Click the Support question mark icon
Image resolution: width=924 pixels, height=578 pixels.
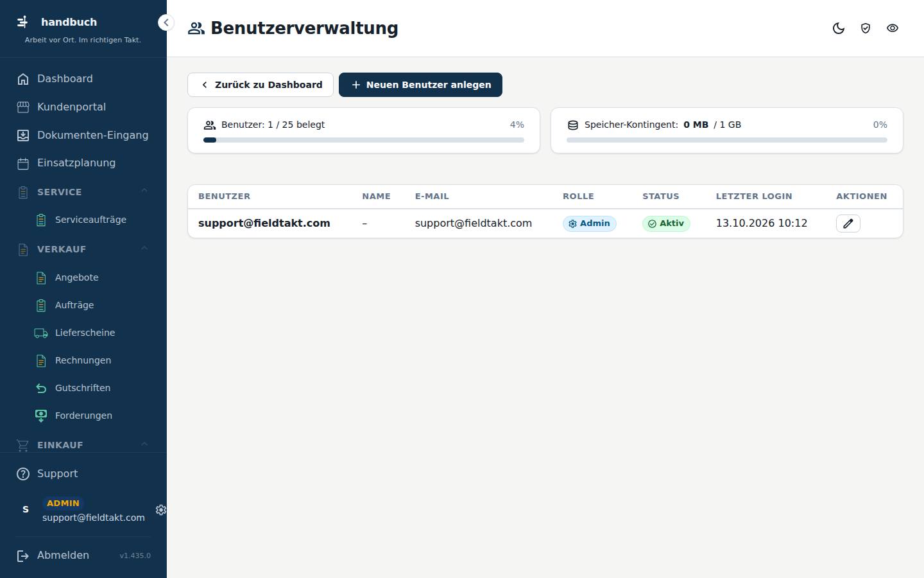pos(23,474)
